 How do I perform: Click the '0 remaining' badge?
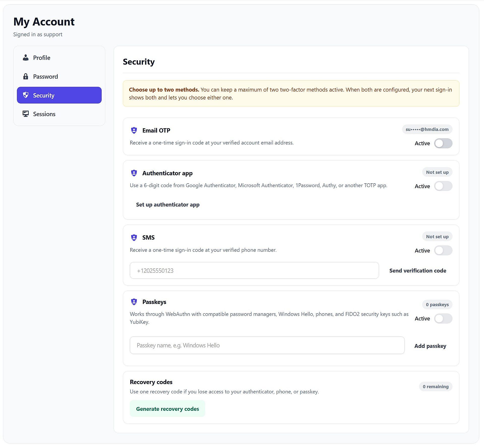click(x=436, y=387)
